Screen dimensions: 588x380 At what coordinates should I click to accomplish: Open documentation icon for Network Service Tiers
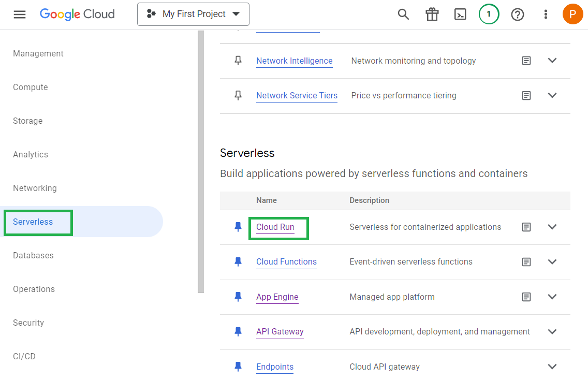click(x=526, y=96)
